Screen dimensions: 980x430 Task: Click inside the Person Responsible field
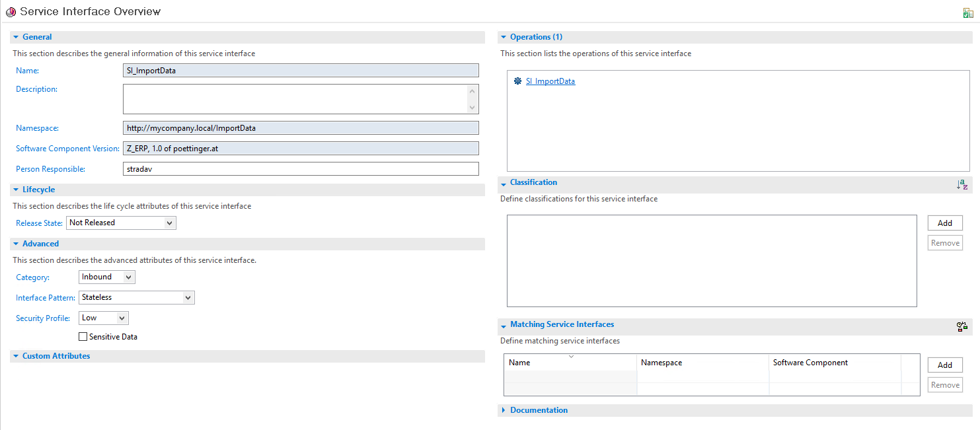coord(301,168)
